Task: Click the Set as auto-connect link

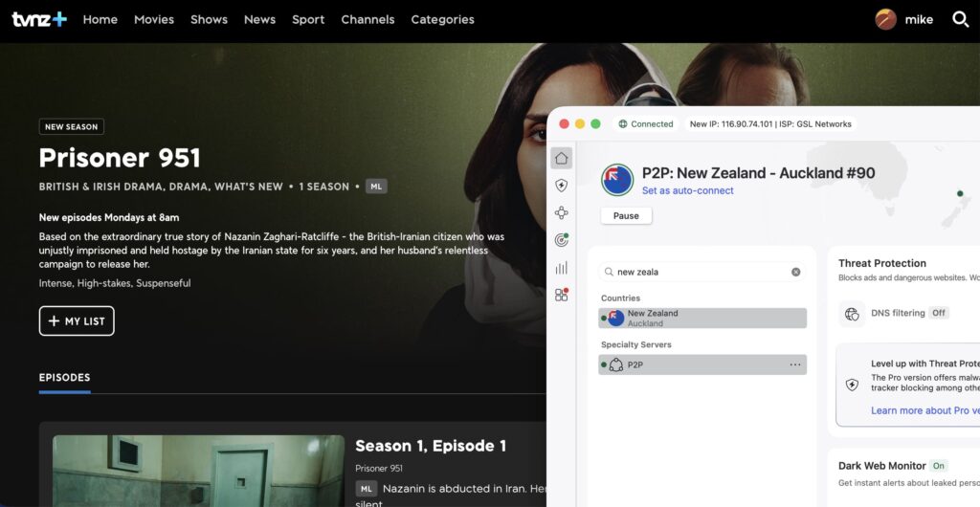Action: [687, 191]
